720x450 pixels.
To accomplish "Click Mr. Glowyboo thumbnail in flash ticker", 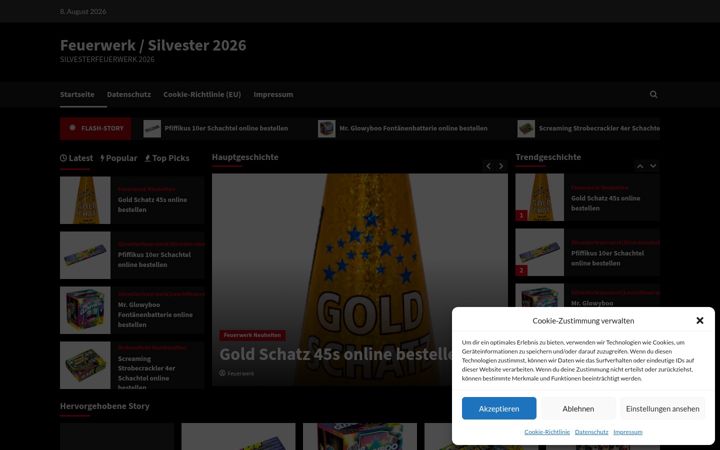I will pyautogui.click(x=326, y=129).
